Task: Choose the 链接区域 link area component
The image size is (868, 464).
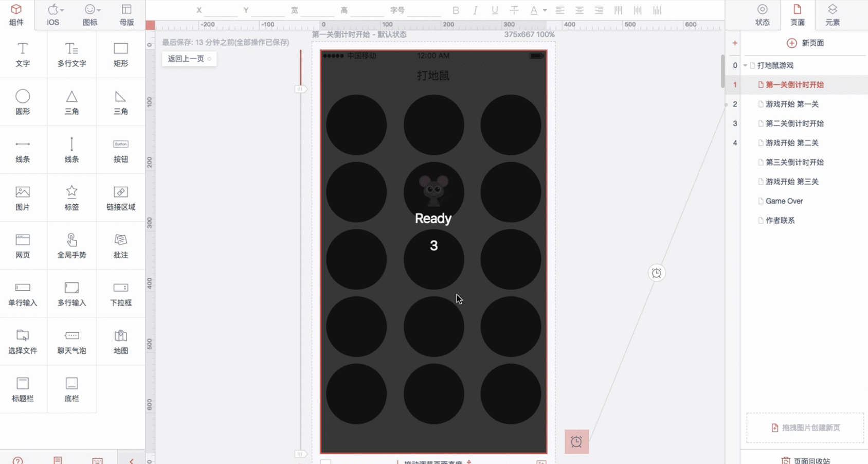Action: tap(121, 198)
